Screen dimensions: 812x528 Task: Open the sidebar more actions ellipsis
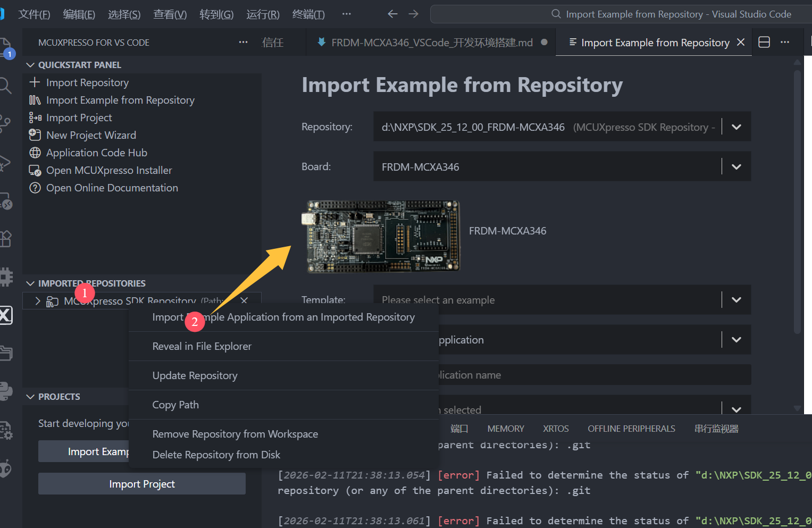[243, 42]
